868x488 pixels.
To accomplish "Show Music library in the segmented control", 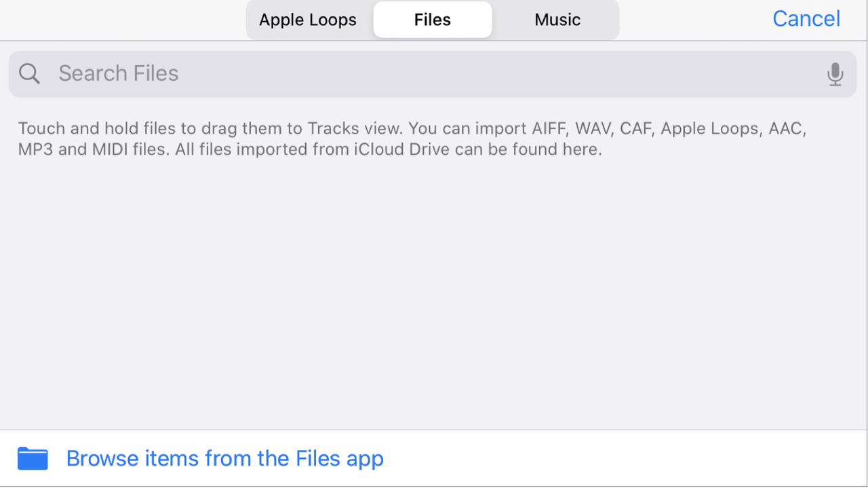I will (557, 20).
